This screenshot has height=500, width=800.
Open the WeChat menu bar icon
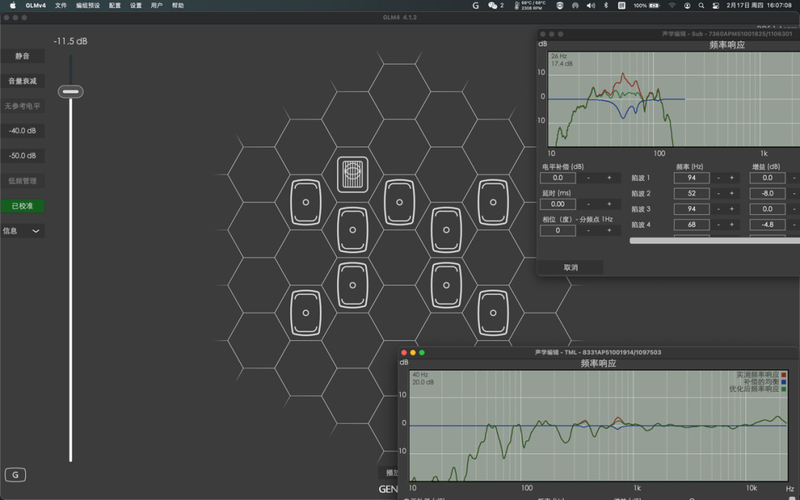point(495,5)
